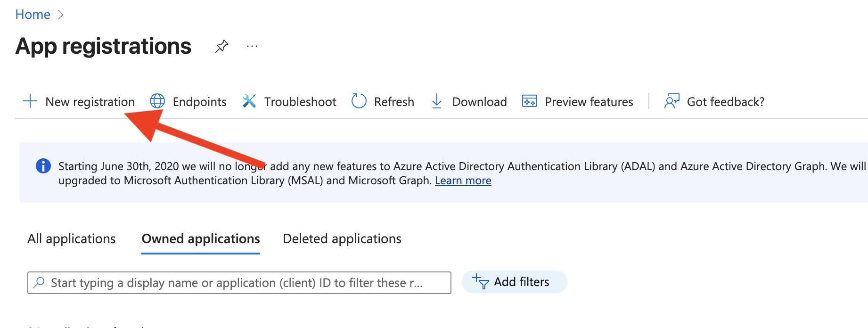Click the Download arrow icon
The height and width of the screenshot is (328, 868).
tap(437, 101)
